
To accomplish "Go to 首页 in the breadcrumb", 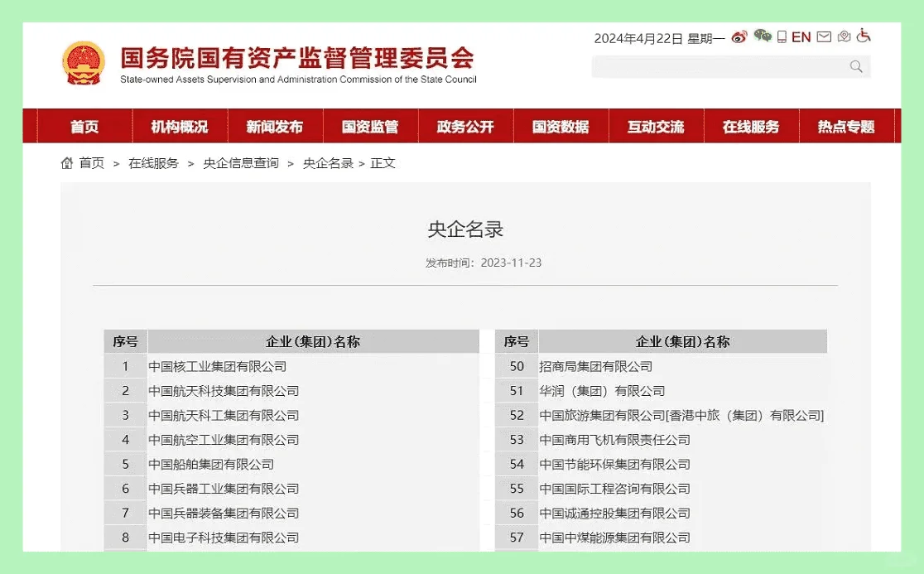I will (92, 163).
